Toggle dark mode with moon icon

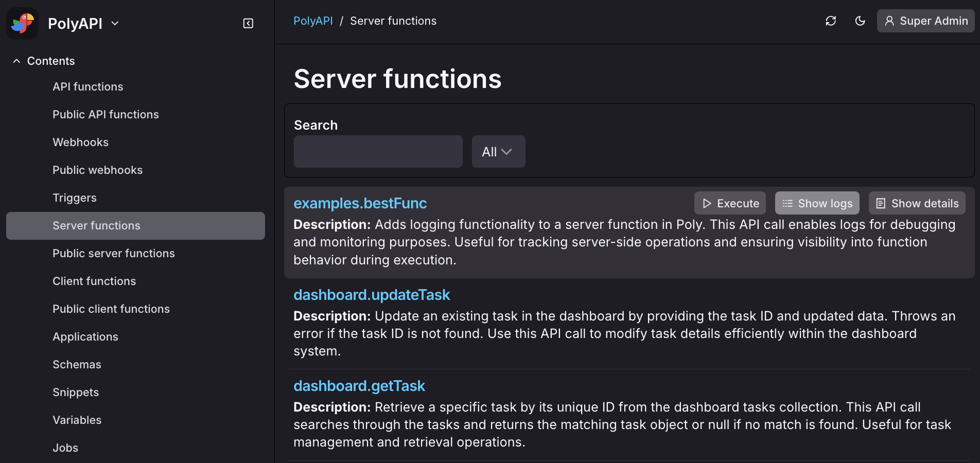[860, 21]
